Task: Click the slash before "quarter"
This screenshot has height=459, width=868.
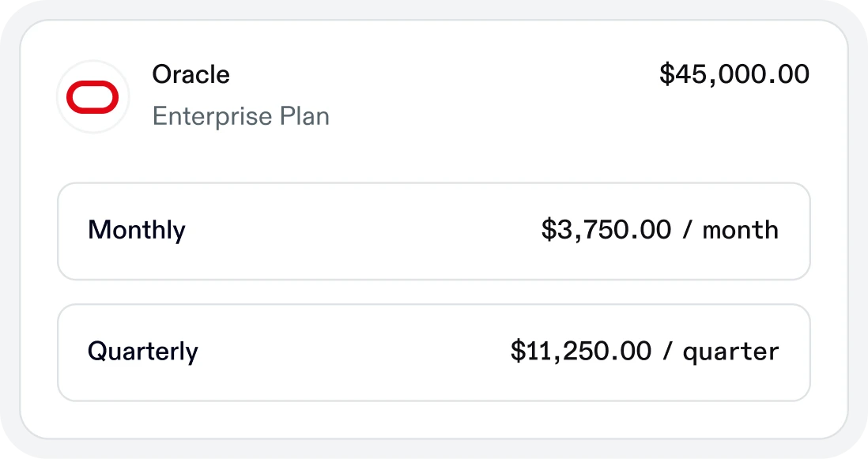Action: 668,352
